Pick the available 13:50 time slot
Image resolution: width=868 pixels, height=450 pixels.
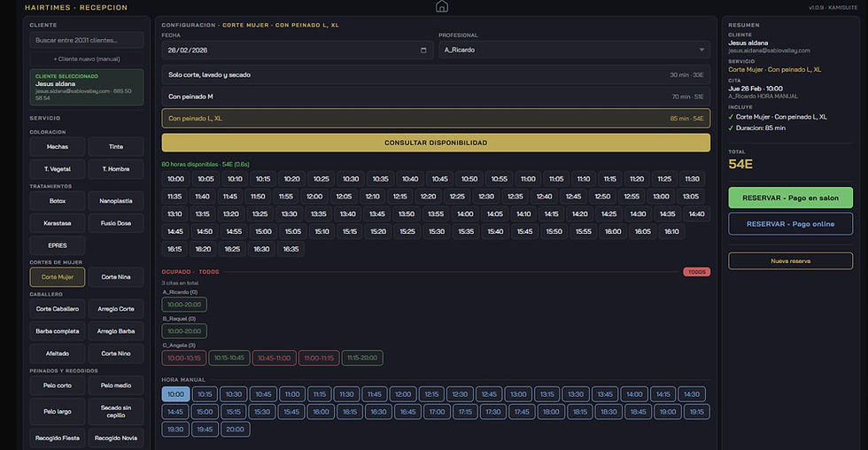coord(407,213)
